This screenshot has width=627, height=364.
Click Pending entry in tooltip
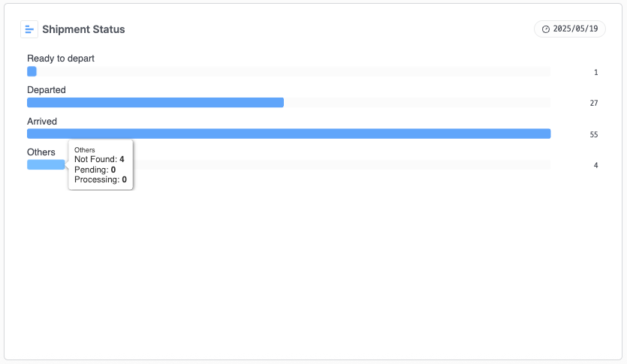pyautogui.click(x=95, y=170)
